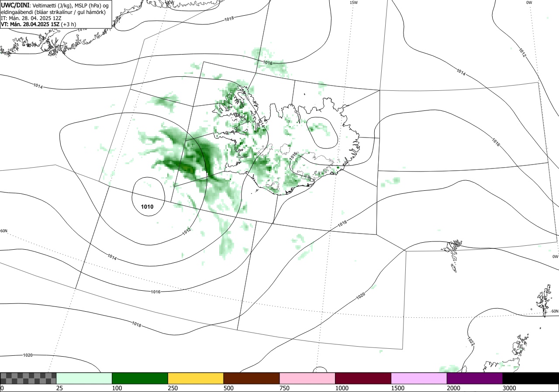
Task: Click the "VT: Mán. 28.04.2025 15Z (+3 h)" line
Action: [x=38, y=24]
